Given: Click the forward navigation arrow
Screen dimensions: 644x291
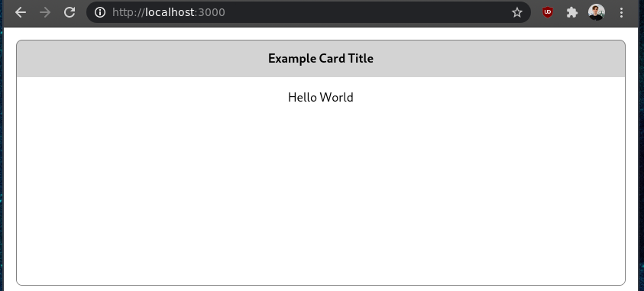Looking at the screenshot, I should [x=45, y=12].
